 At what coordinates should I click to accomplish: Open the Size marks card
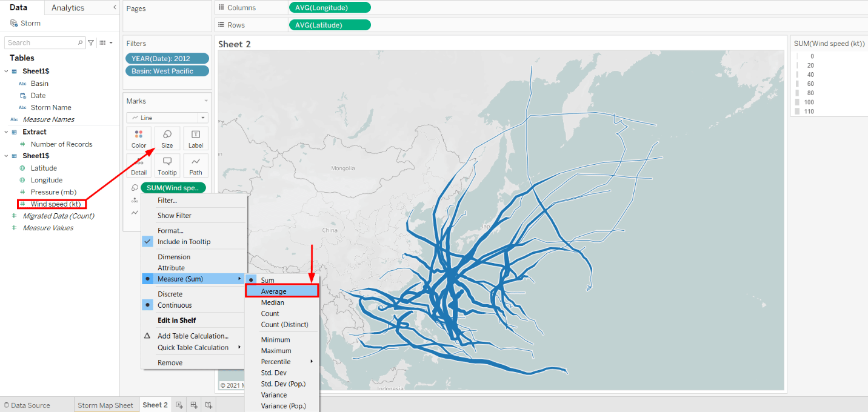pyautogui.click(x=167, y=138)
